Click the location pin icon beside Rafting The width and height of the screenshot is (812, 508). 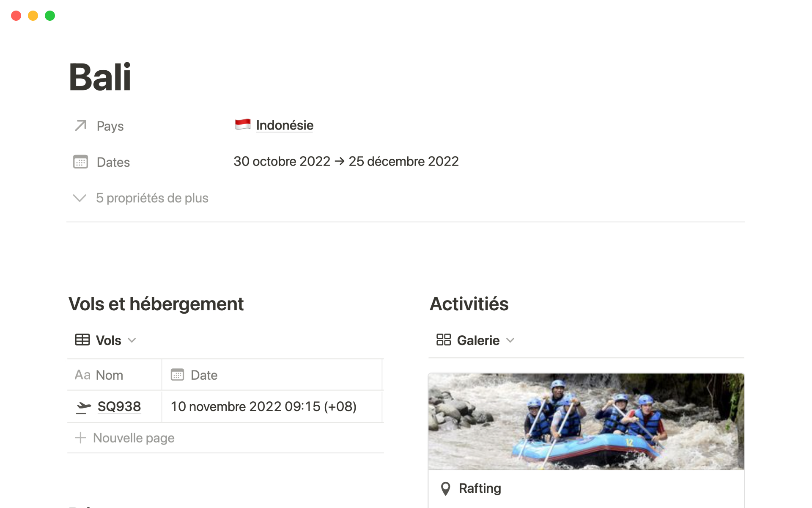[445, 489]
